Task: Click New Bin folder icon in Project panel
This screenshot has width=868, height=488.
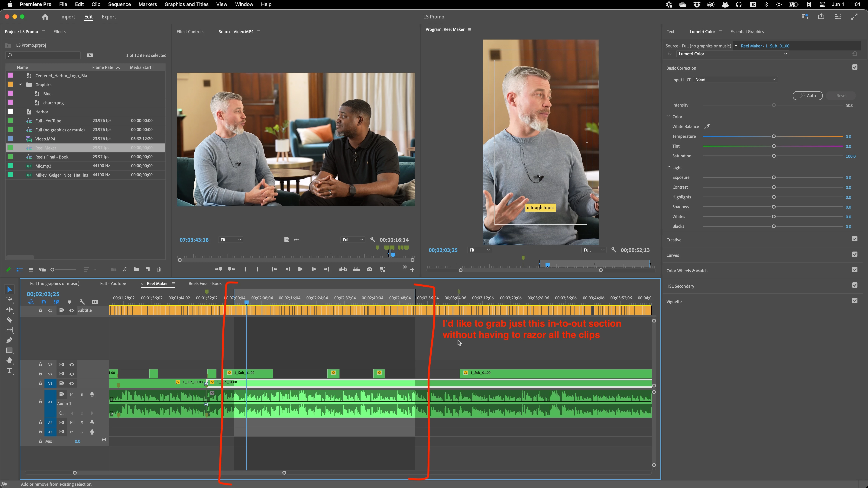Action: [x=136, y=269]
